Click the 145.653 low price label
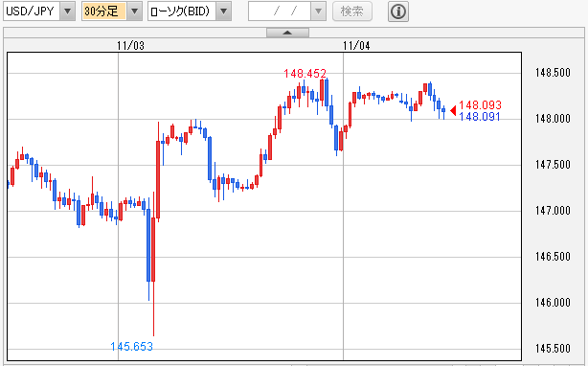The height and width of the screenshot is (366, 588). pyautogui.click(x=131, y=347)
